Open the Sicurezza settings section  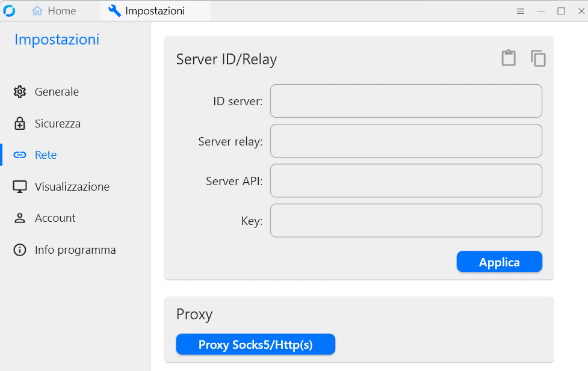click(x=75, y=123)
